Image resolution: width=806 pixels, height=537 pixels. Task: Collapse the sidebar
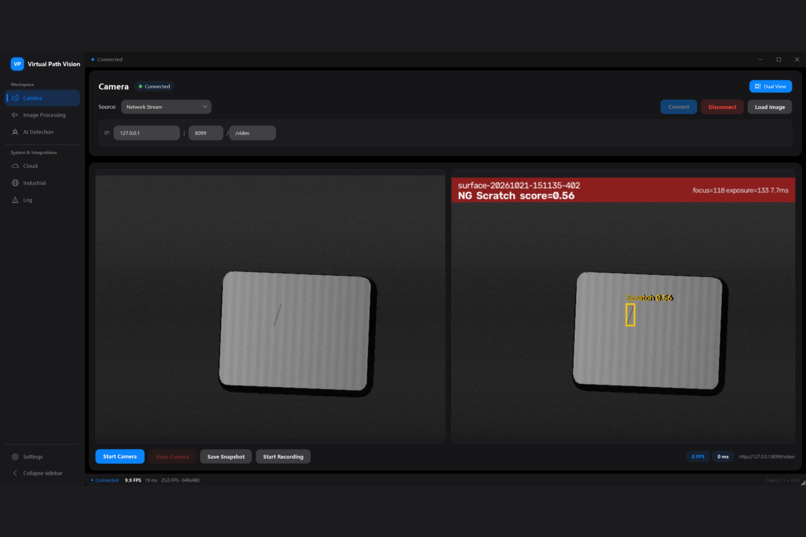click(43, 473)
